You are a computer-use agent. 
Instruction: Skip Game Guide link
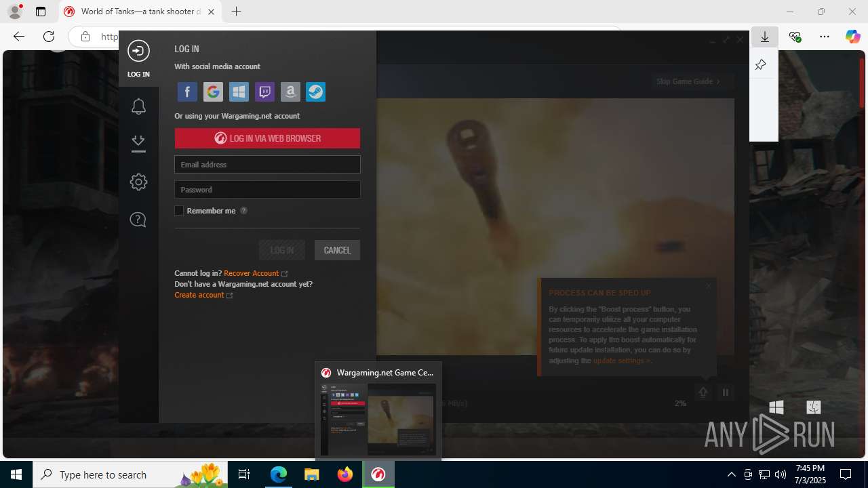point(688,81)
